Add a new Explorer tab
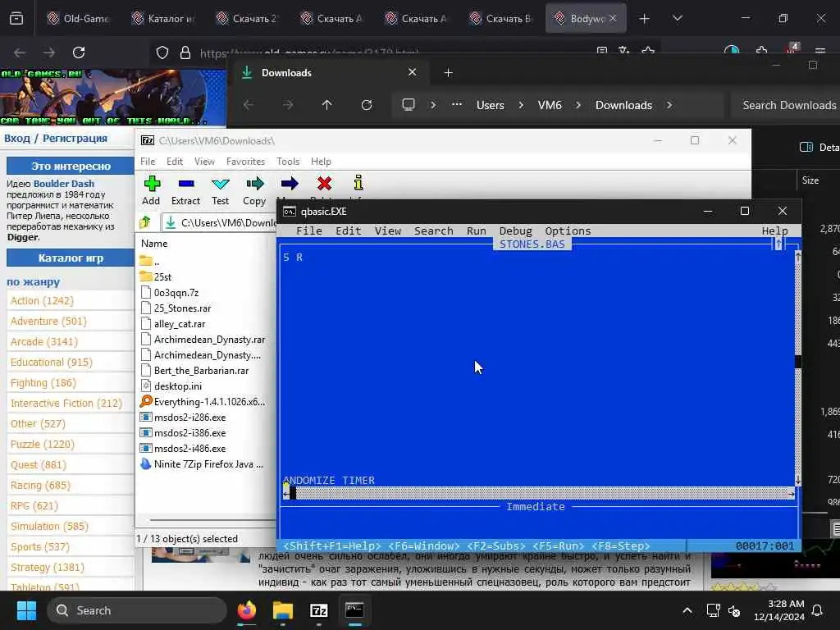The height and width of the screenshot is (630, 840). point(449,72)
